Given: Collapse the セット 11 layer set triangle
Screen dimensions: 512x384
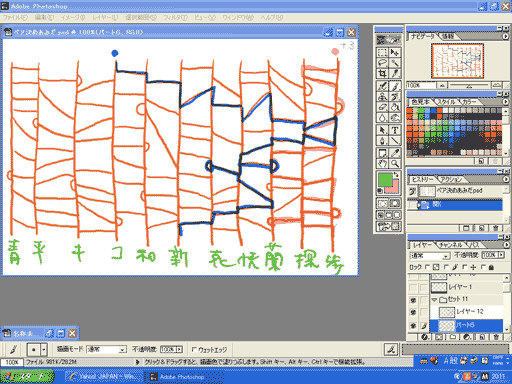Looking at the screenshot, I should coord(434,300).
